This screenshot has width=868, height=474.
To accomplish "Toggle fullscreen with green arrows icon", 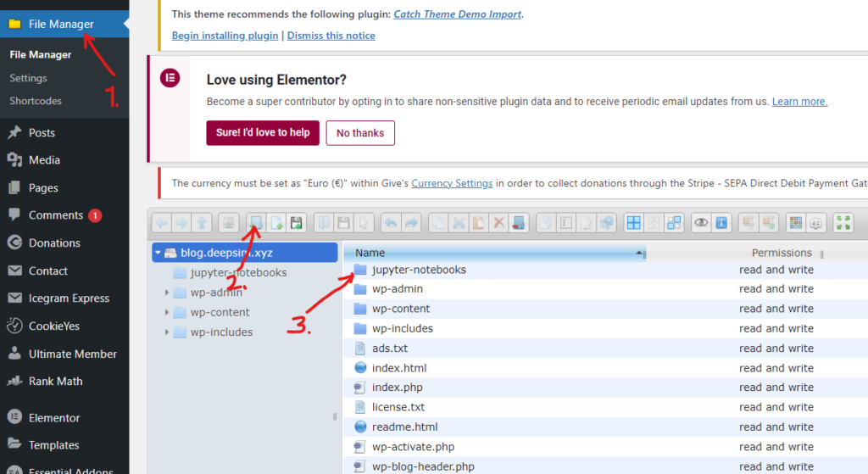I will click(843, 223).
